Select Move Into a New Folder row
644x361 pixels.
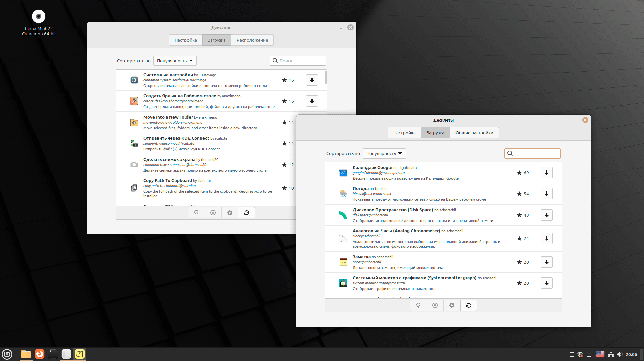(x=206, y=122)
